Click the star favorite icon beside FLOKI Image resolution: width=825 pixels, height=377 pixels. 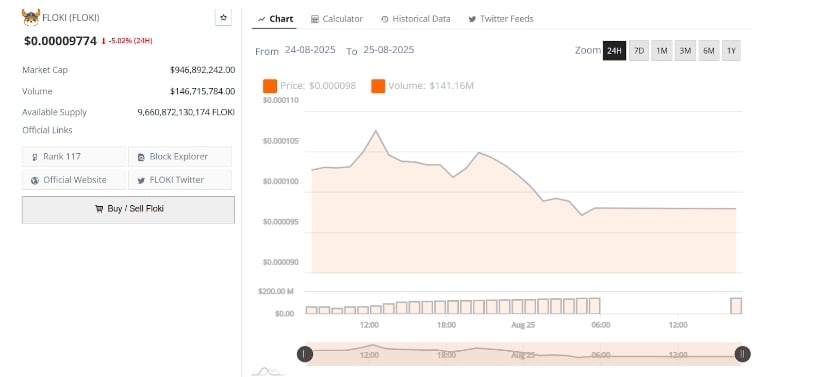point(224,17)
